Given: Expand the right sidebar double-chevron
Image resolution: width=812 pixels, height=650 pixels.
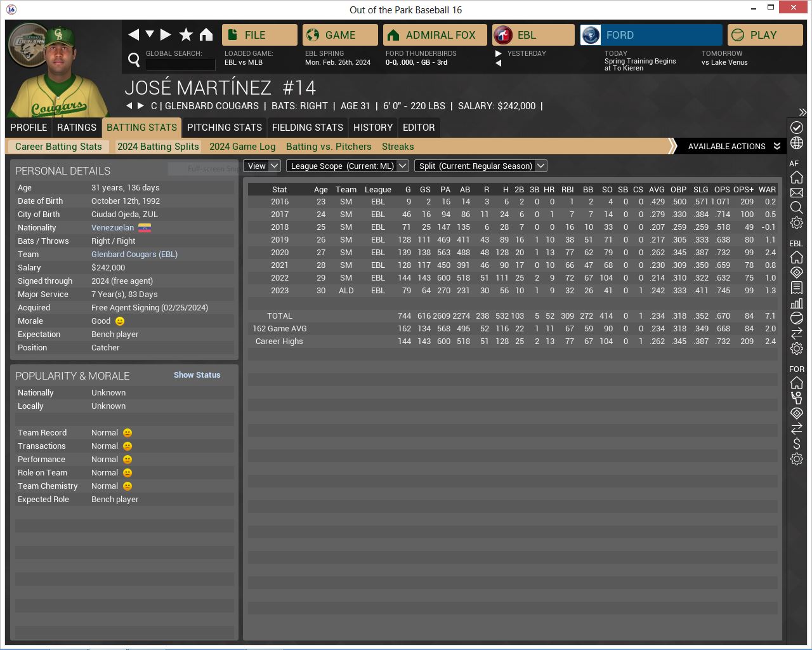Looking at the screenshot, I should 802,112.
